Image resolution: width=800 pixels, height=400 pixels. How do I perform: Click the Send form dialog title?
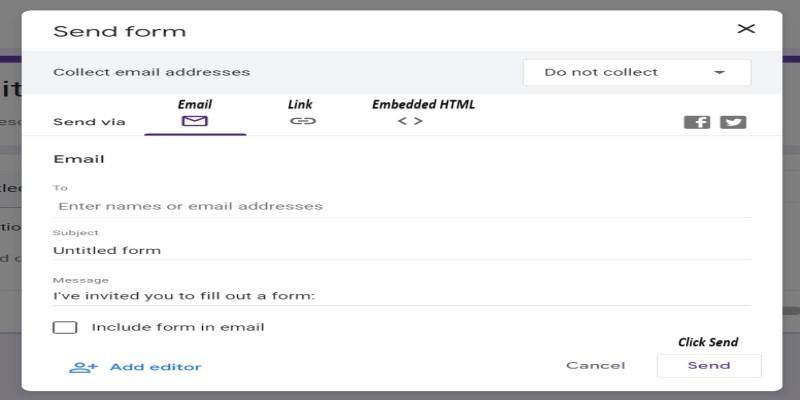(119, 31)
